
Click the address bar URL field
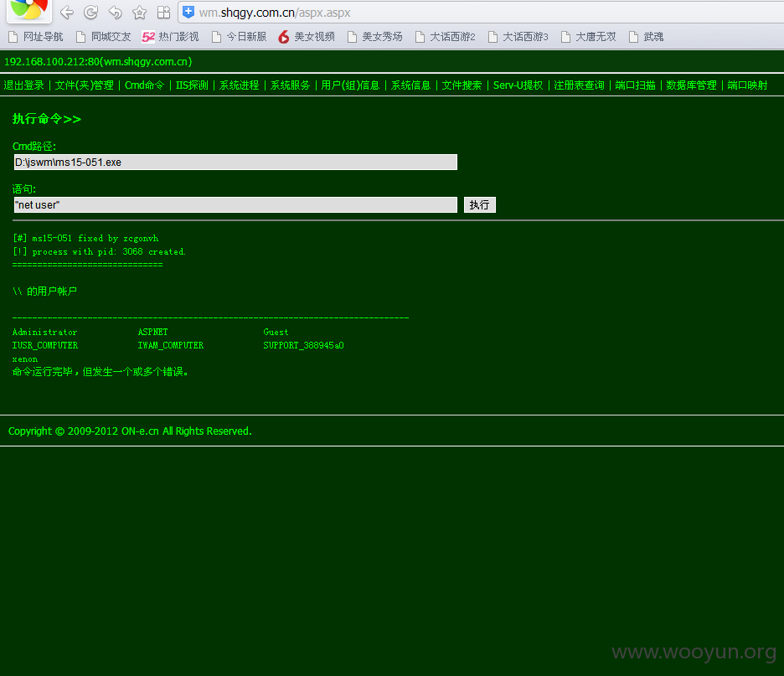[x=480, y=13]
